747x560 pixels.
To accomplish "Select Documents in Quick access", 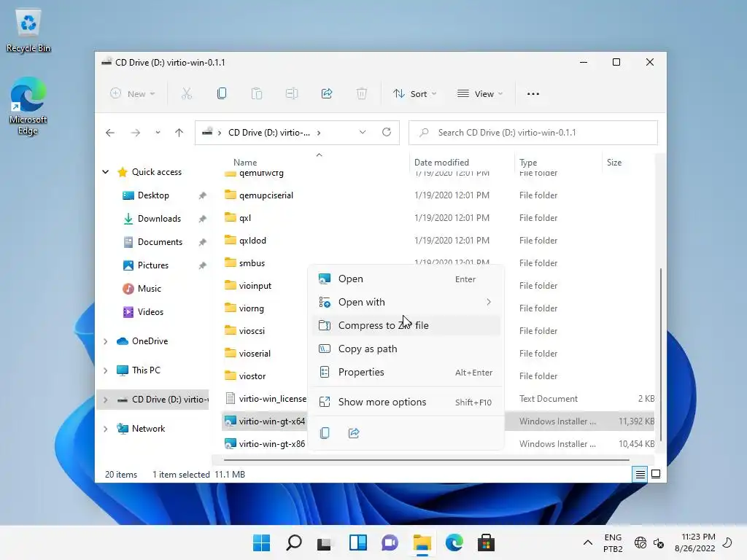I will pos(160,242).
